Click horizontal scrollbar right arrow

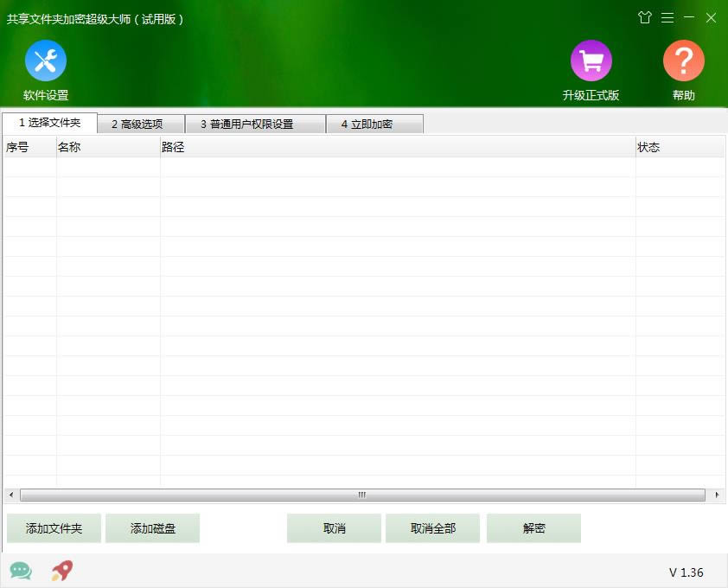[717, 495]
